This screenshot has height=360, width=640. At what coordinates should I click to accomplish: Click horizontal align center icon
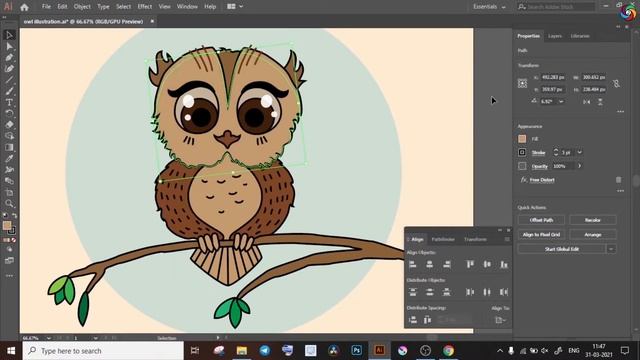click(429, 264)
